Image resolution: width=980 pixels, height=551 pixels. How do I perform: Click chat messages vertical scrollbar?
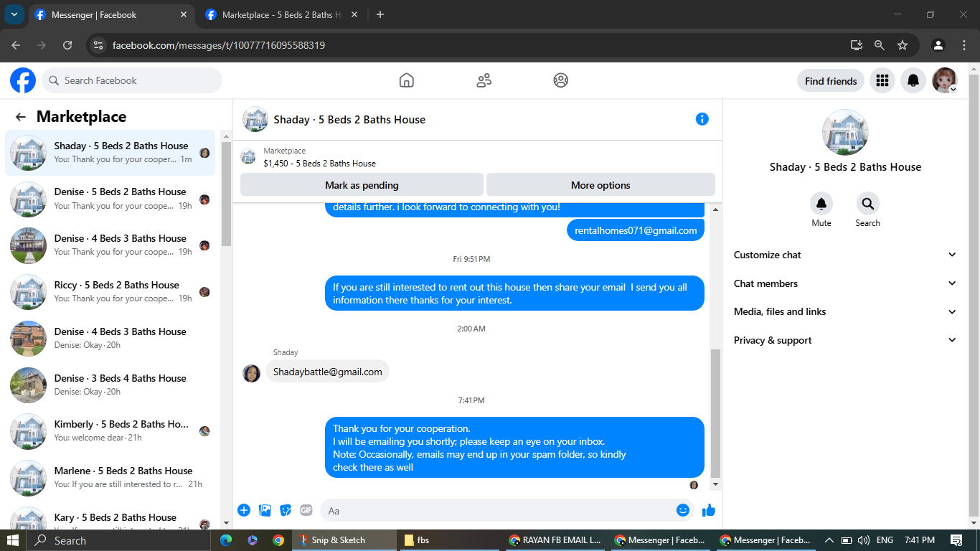(715, 413)
